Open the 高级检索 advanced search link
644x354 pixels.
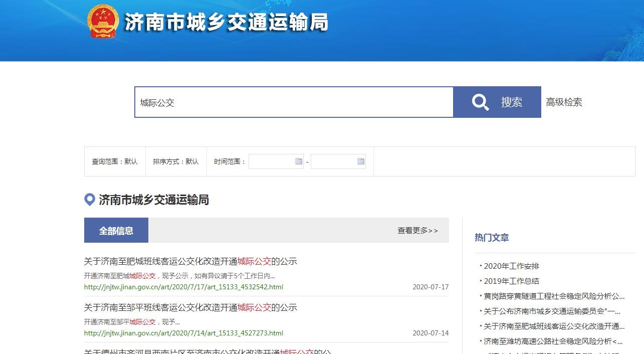[x=564, y=102]
